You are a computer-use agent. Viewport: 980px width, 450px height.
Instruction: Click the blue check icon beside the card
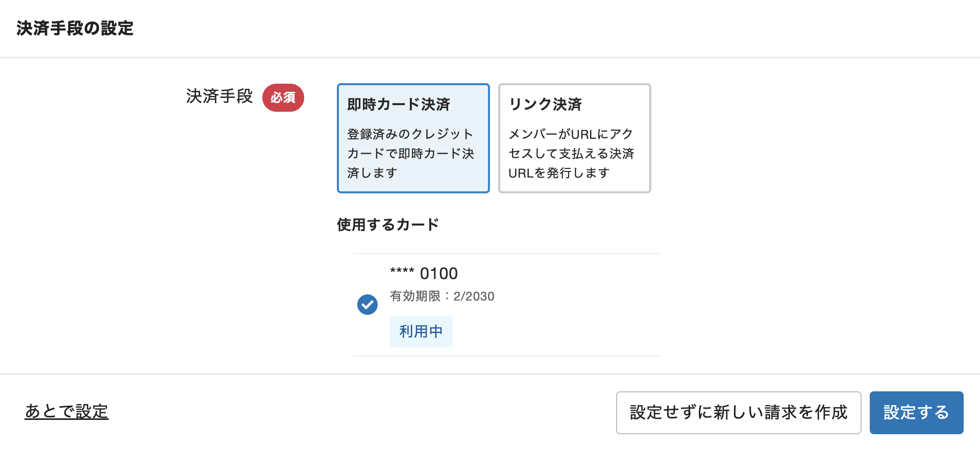pos(367,305)
